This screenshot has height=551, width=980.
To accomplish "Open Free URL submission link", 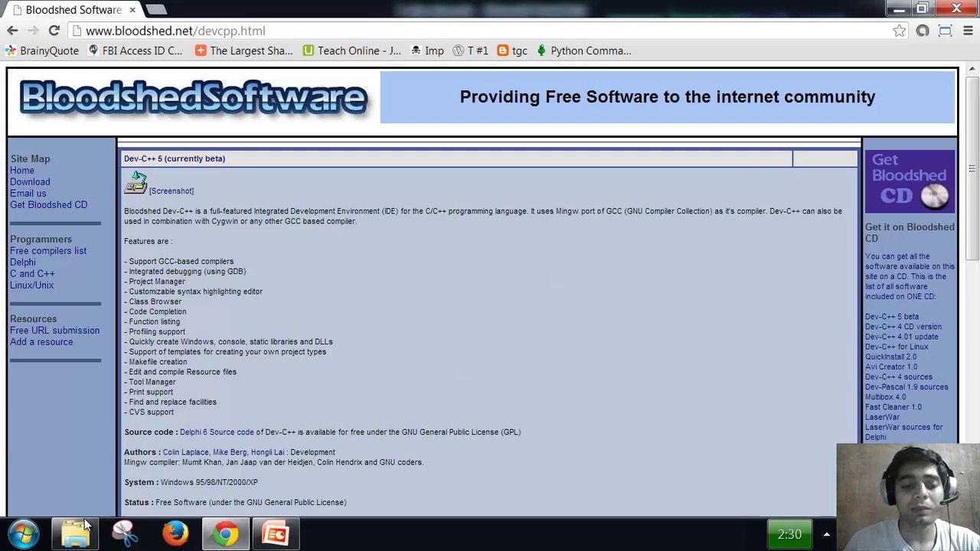I will point(55,331).
